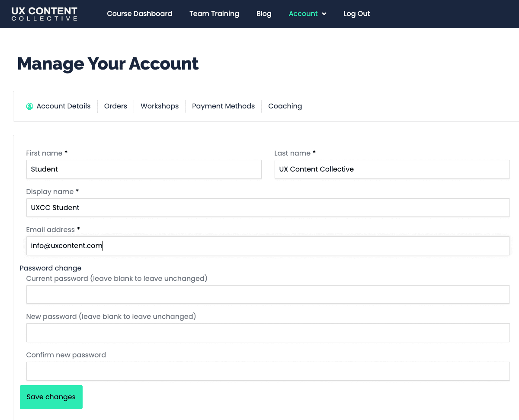Click into the Last name field

392,169
